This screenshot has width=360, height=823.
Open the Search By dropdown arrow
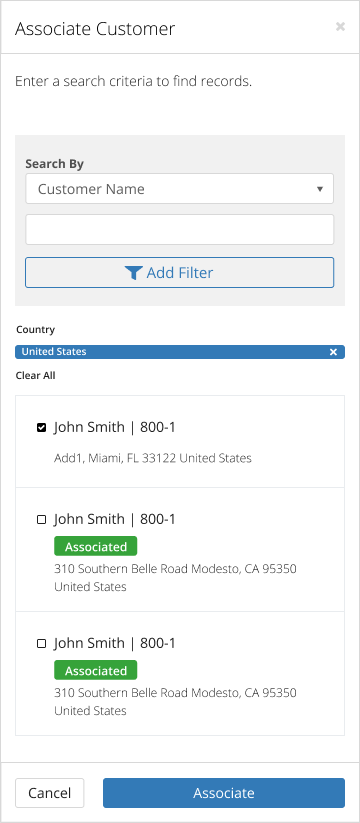(320, 189)
